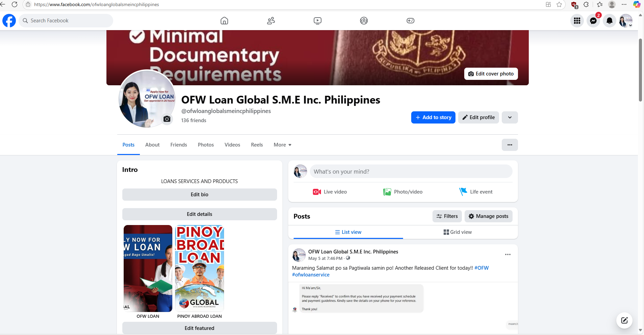Click the post audience globe icon
The height and width of the screenshot is (335, 644).
[x=348, y=258]
